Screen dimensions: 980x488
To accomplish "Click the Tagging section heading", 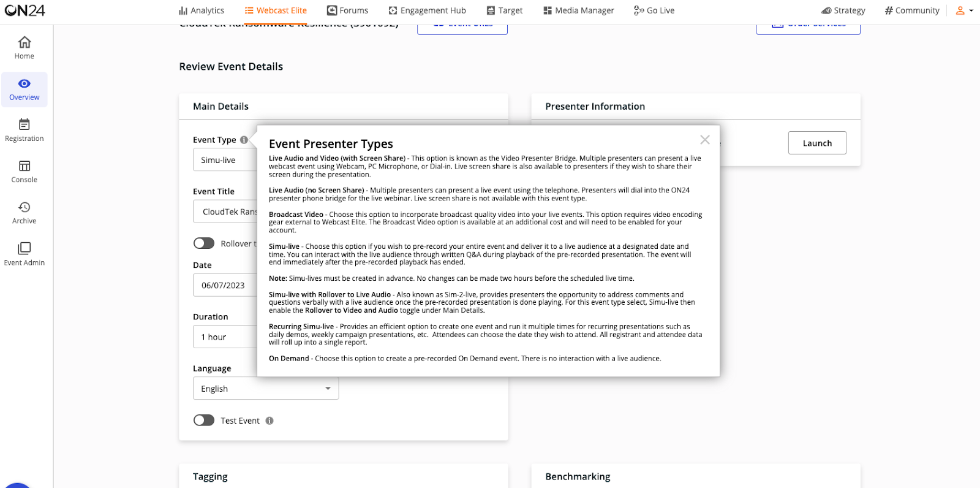I will pyautogui.click(x=210, y=476).
